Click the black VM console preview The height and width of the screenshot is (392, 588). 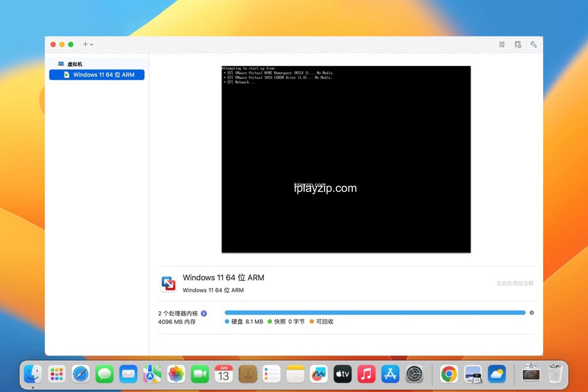tap(346, 159)
